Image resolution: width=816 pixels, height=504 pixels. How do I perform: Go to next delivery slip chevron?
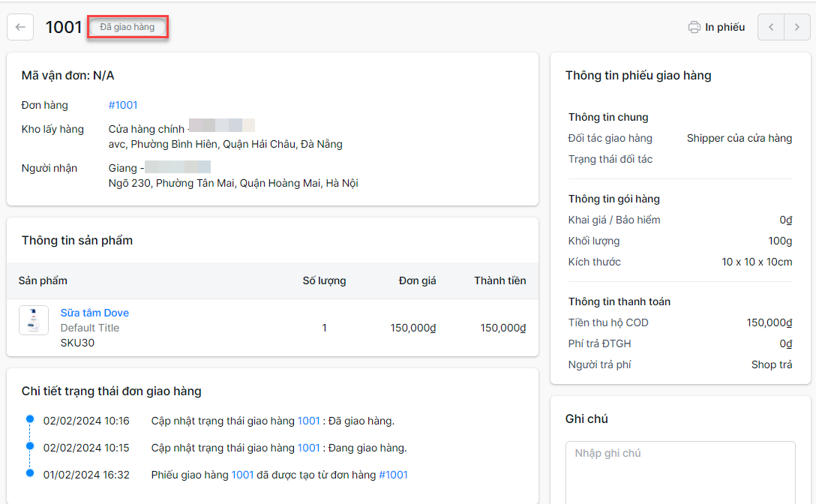pyautogui.click(x=797, y=27)
